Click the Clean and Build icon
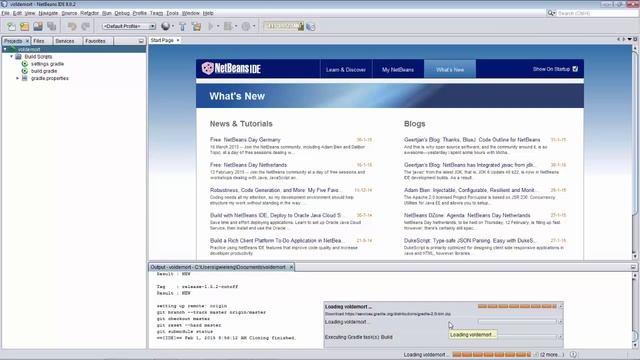This screenshot has width=640, height=360. pos(196,27)
